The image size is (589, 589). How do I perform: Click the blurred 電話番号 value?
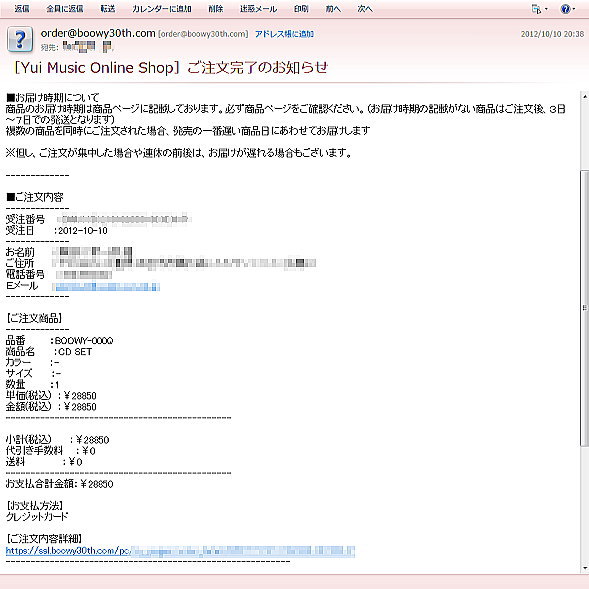(84, 275)
